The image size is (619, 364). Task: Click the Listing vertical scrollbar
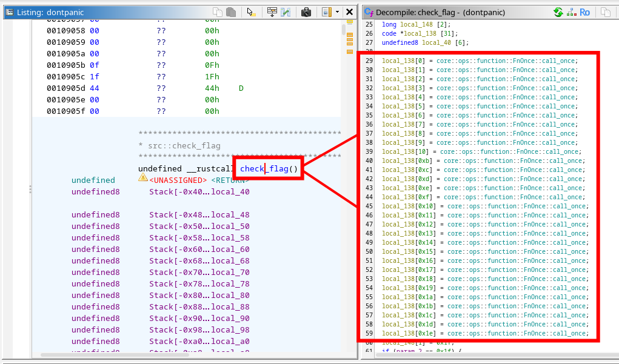344,182
